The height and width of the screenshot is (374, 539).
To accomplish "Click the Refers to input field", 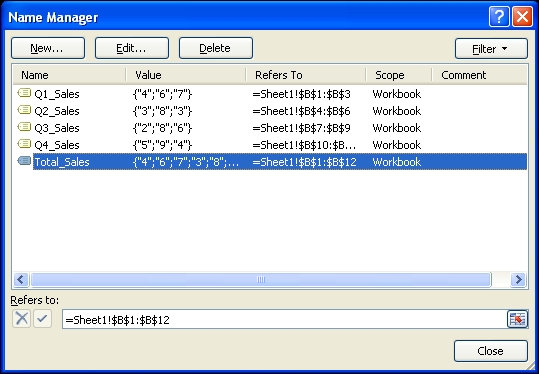I will (x=285, y=319).
